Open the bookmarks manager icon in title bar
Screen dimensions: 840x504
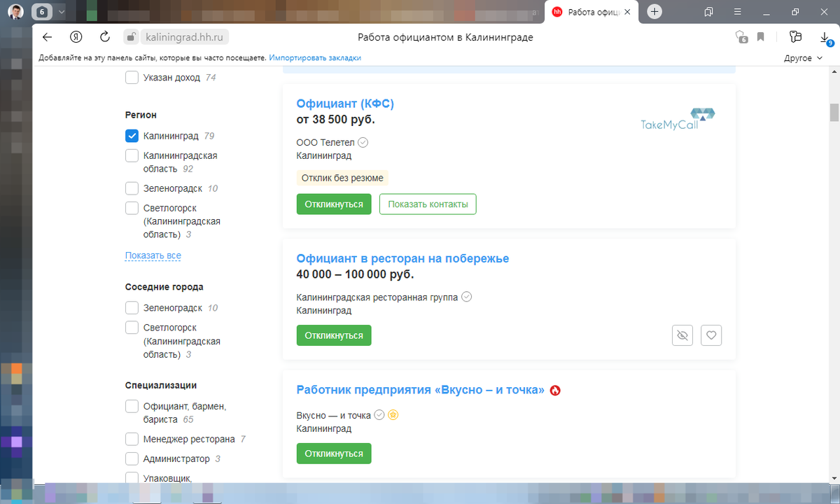pyautogui.click(x=708, y=12)
